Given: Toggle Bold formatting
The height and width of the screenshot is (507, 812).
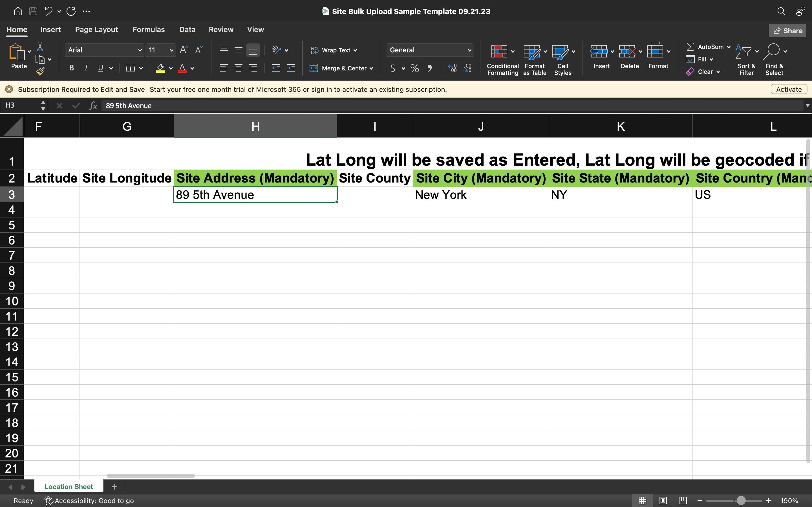Looking at the screenshot, I should (71, 68).
